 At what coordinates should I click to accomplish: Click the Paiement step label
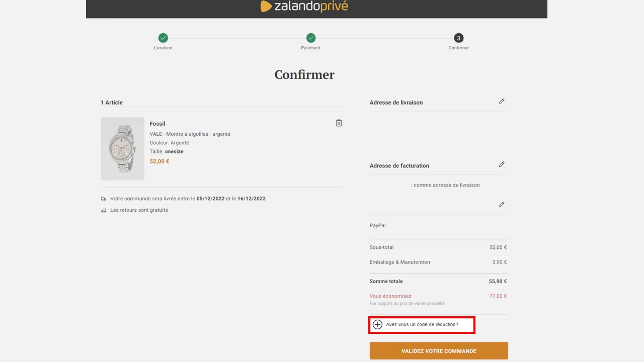tap(311, 48)
